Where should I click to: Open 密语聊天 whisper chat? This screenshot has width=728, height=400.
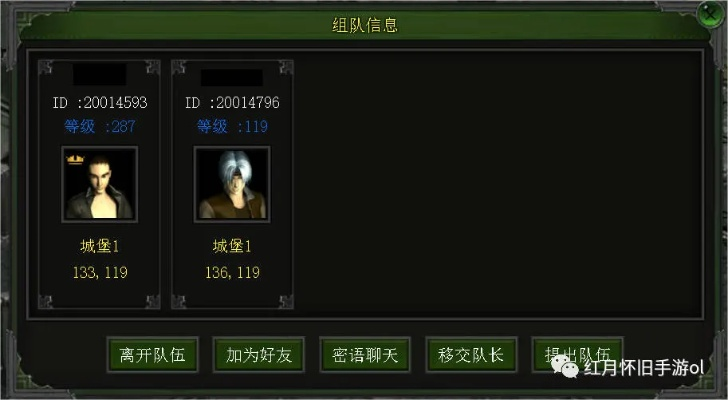click(x=365, y=355)
